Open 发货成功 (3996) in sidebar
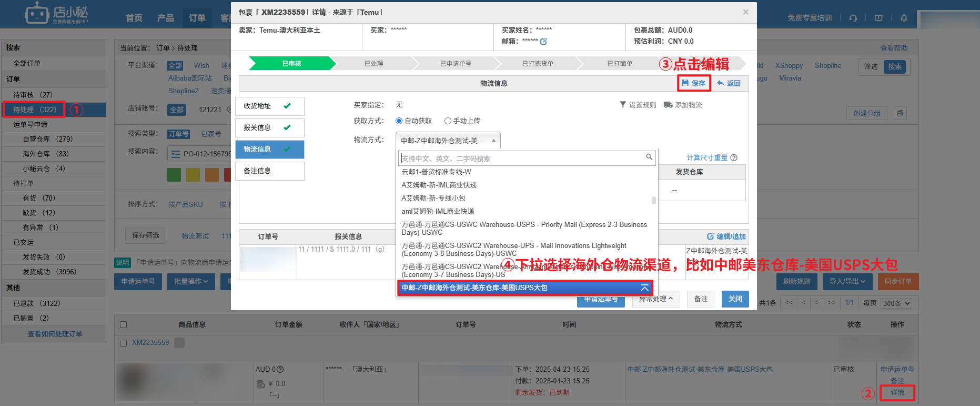Viewport: 980px width, 406px height. pyautogui.click(x=49, y=272)
